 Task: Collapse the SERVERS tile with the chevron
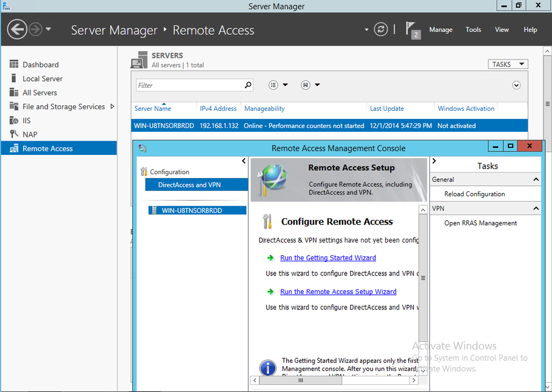(516, 85)
